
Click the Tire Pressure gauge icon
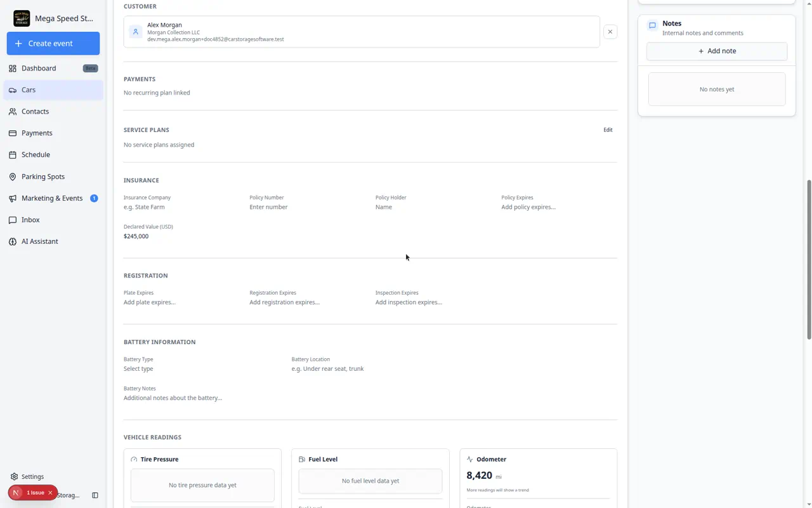click(134, 459)
